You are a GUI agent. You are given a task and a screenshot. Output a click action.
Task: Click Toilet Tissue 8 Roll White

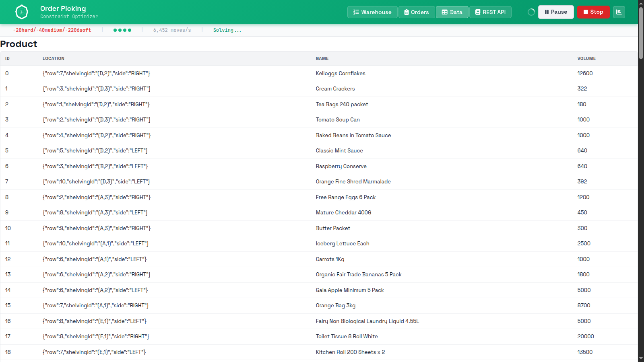point(347,336)
